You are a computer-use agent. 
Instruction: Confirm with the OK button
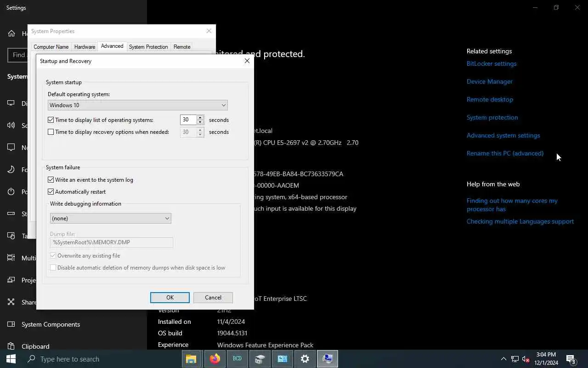(170, 298)
